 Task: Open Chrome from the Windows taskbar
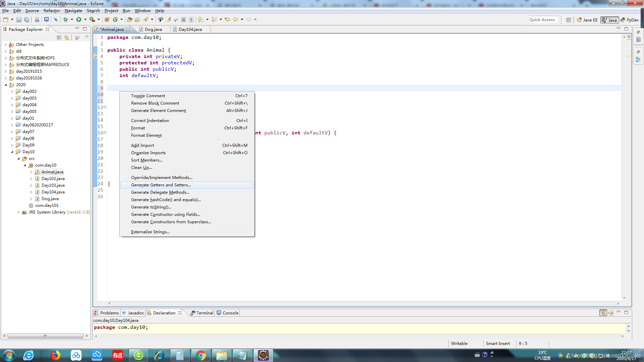click(x=201, y=355)
